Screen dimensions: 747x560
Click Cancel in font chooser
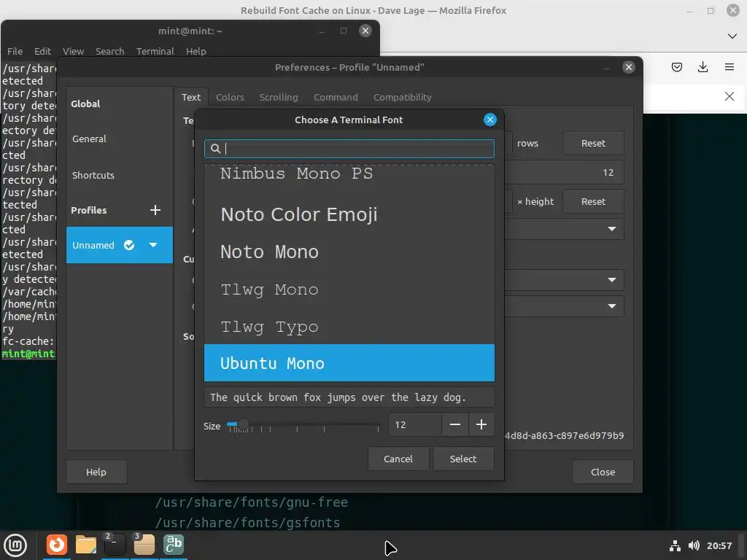pyautogui.click(x=398, y=459)
